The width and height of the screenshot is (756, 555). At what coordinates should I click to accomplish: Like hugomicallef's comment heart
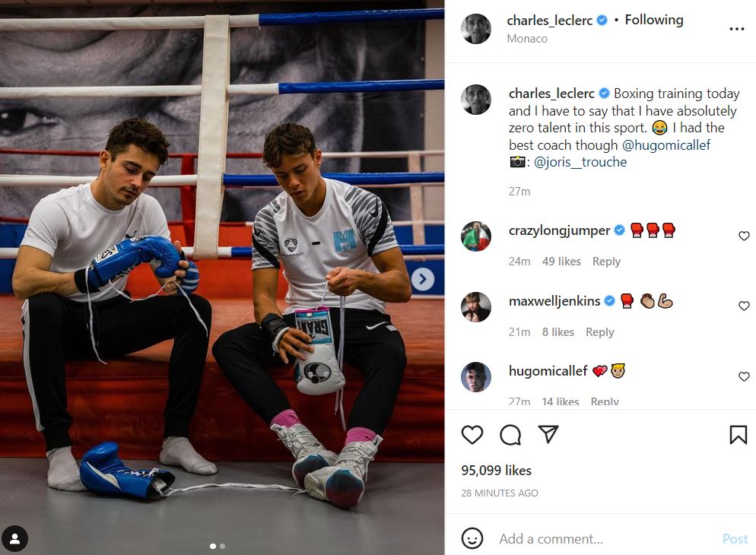[x=744, y=376]
